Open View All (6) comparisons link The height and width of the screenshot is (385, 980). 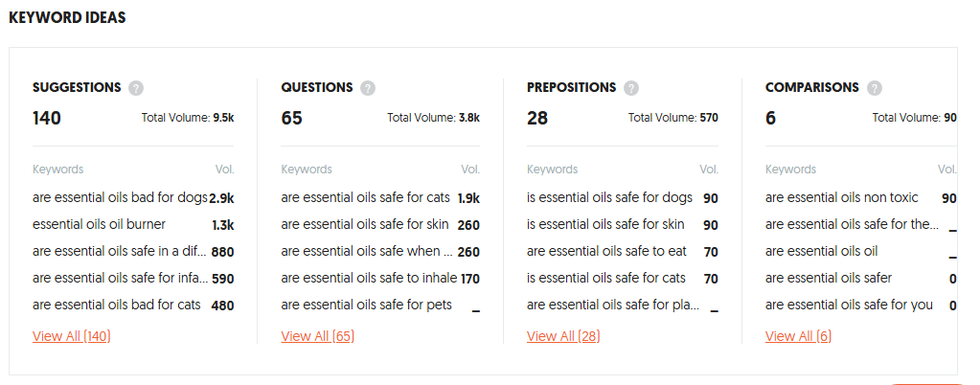click(798, 336)
